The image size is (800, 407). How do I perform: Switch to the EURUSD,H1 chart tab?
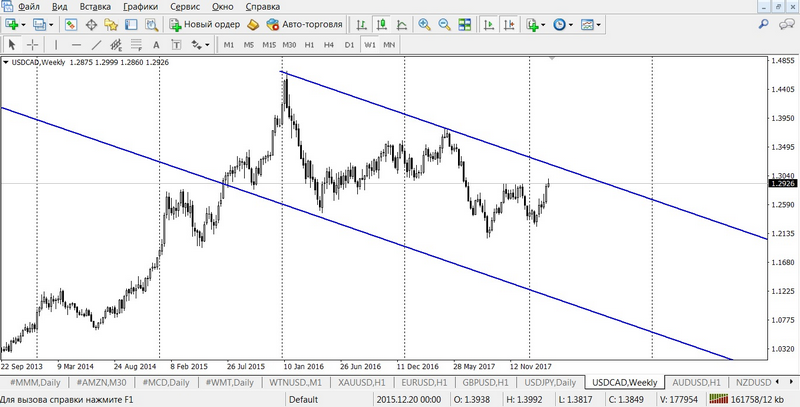(426, 382)
